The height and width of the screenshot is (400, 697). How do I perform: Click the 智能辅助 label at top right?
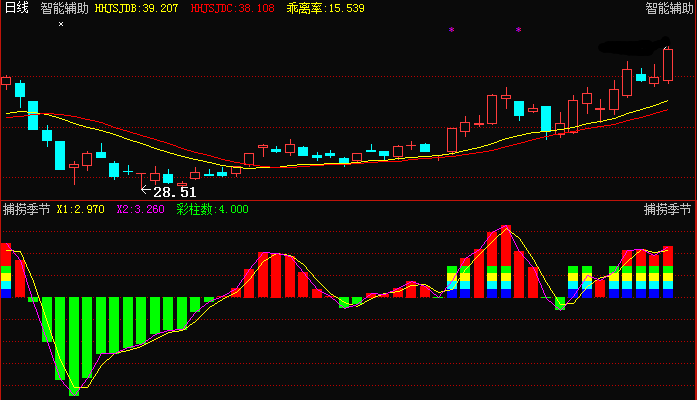(x=669, y=8)
